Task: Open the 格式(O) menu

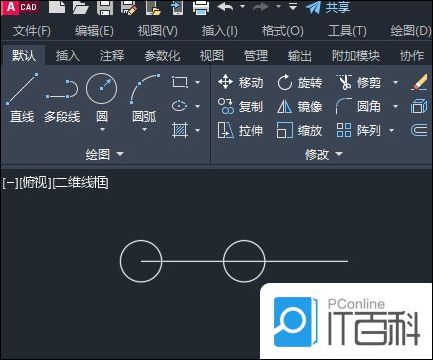Action: pos(283,31)
